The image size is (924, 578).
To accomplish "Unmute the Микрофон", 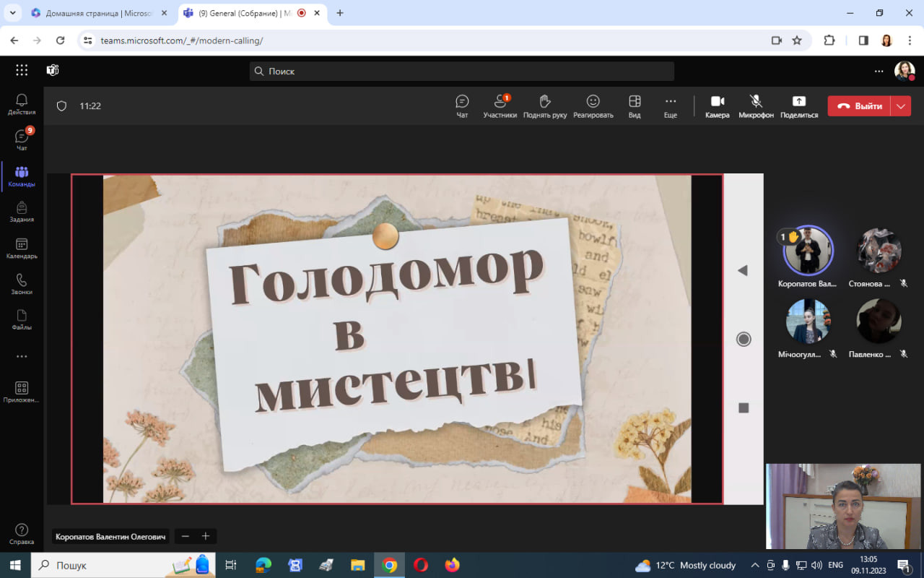I will coord(756,105).
